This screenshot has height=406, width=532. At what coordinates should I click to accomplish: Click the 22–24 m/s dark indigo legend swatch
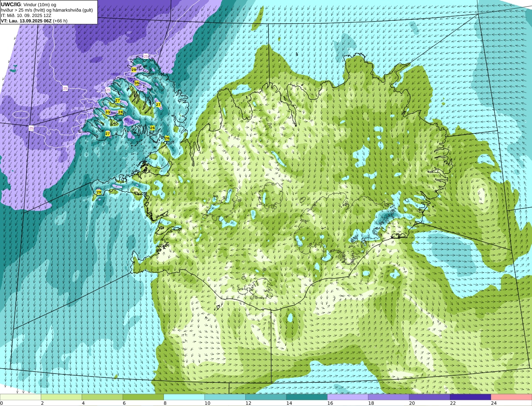coord(470,397)
